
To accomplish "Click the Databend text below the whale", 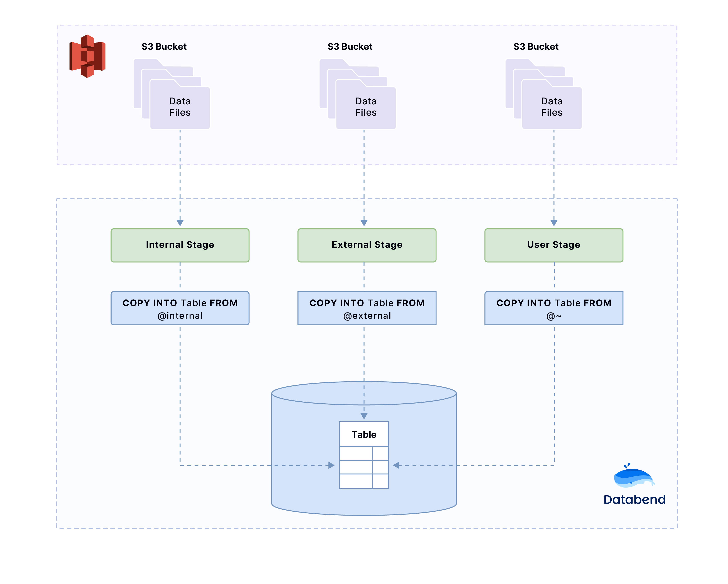I will (x=634, y=499).
